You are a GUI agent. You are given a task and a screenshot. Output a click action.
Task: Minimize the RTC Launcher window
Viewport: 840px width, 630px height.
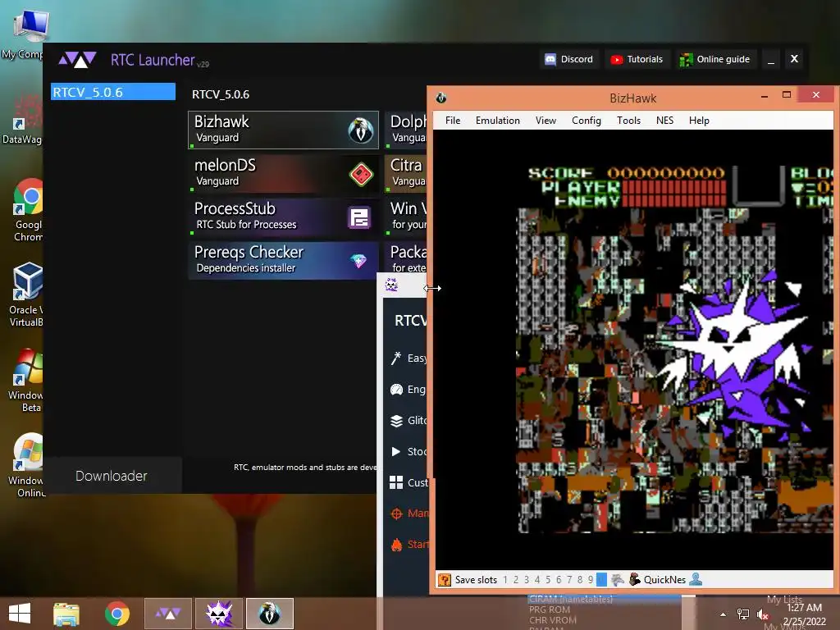click(x=771, y=59)
